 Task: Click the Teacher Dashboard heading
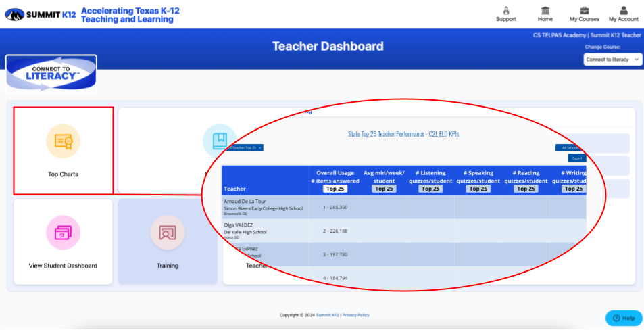click(x=328, y=46)
